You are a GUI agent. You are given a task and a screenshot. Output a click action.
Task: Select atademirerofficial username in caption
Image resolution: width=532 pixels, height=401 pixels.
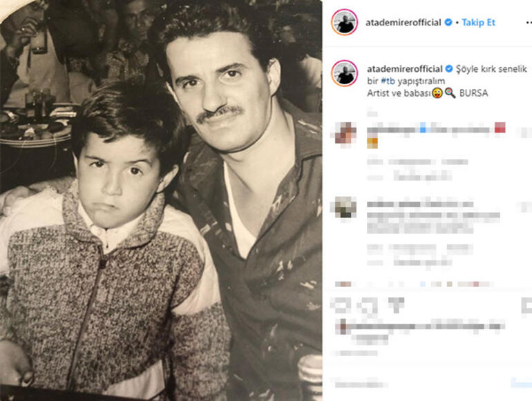point(404,69)
